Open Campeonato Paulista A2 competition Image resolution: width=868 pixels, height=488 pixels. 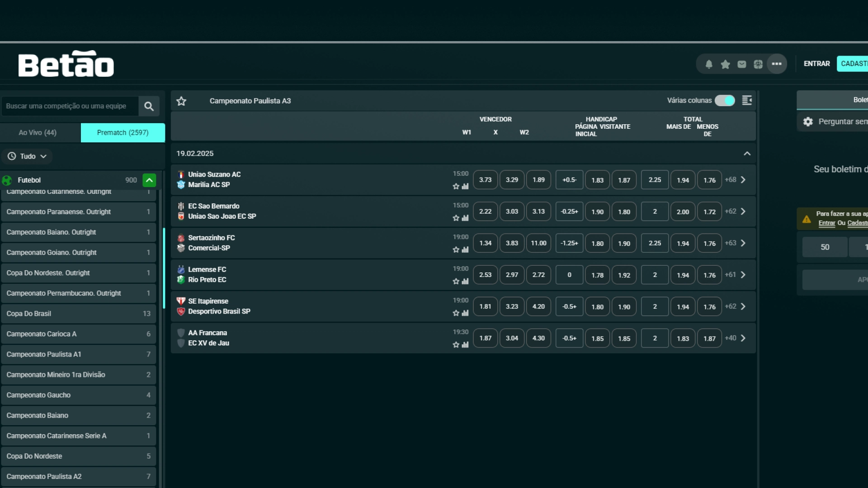click(x=79, y=476)
